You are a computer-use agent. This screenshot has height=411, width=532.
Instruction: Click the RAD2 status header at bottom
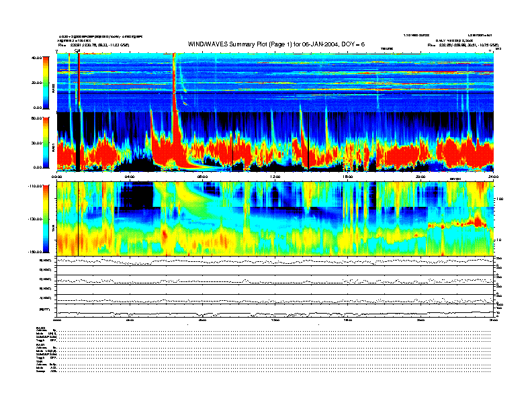41,328
